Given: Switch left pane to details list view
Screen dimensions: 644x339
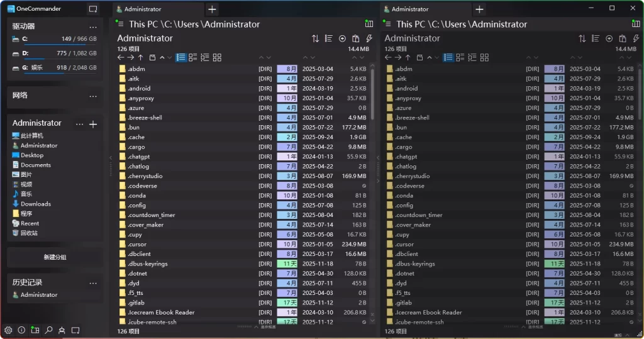Looking at the screenshot, I should coord(180,57).
